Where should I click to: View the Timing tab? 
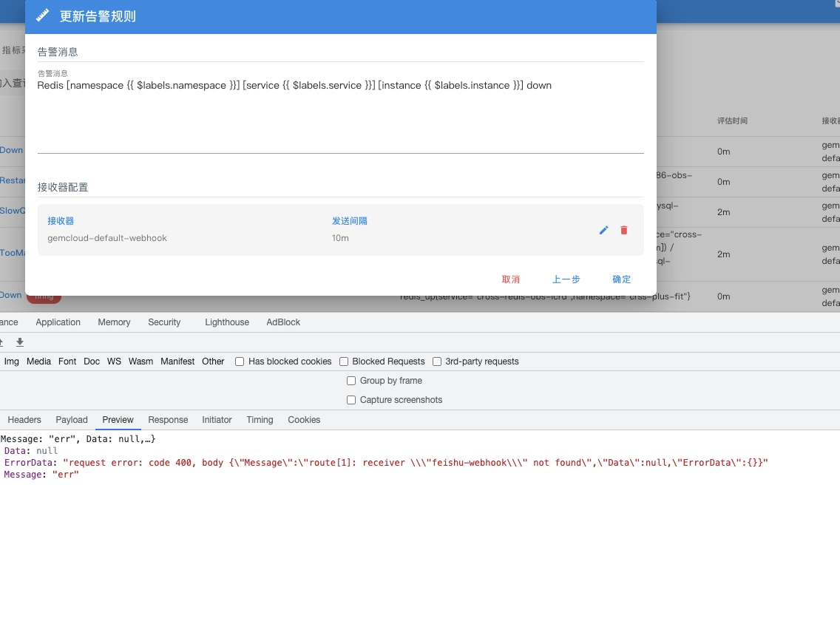coord(260,419)
